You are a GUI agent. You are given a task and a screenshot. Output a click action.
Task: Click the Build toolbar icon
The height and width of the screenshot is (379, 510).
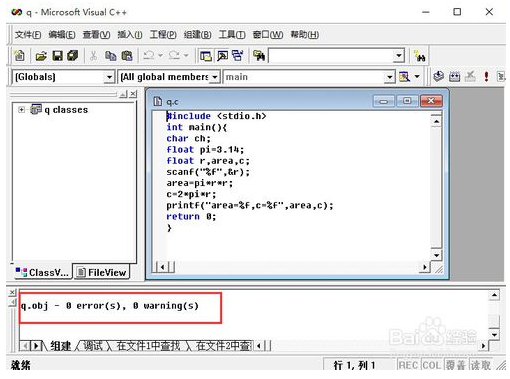tap(454, 77)
